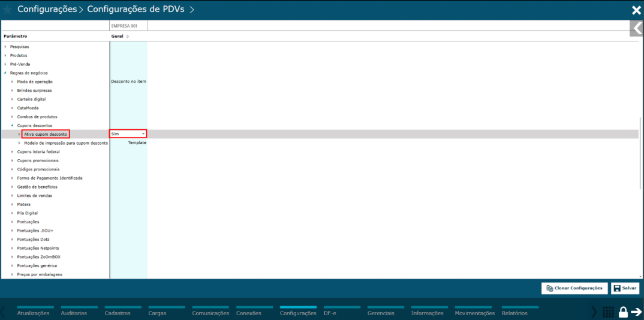Select Ativa cupom desconto row
The width and height of the screenshot is (644, 320).
45,134
